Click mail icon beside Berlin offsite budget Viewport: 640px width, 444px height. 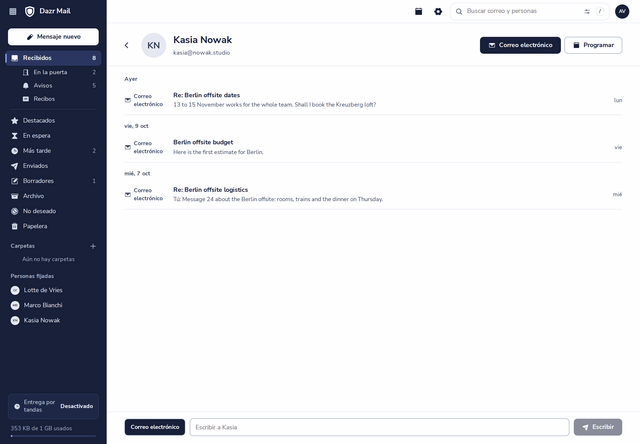(128, 147)
